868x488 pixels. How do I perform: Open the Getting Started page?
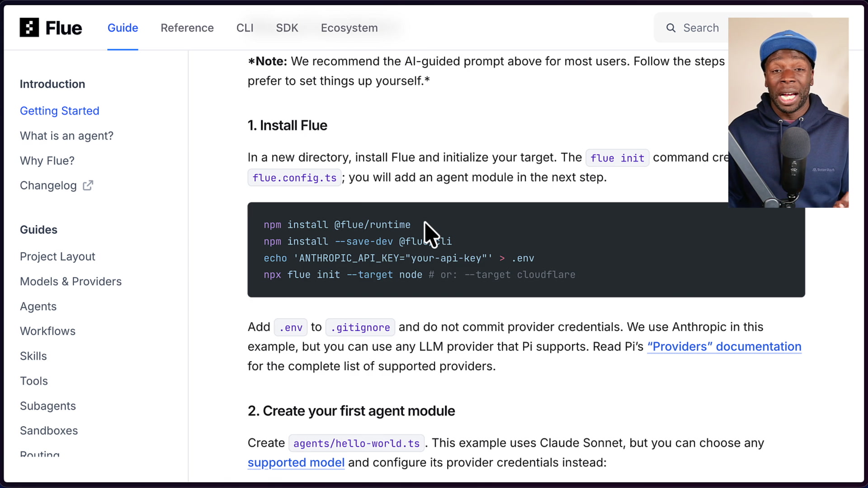pyautogui.click(x=60, y=111)
